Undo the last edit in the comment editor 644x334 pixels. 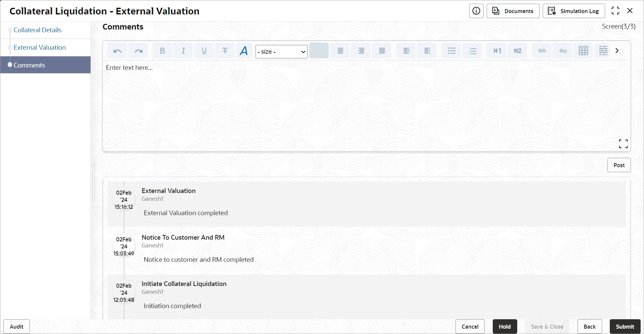click(x=117, y=51)
